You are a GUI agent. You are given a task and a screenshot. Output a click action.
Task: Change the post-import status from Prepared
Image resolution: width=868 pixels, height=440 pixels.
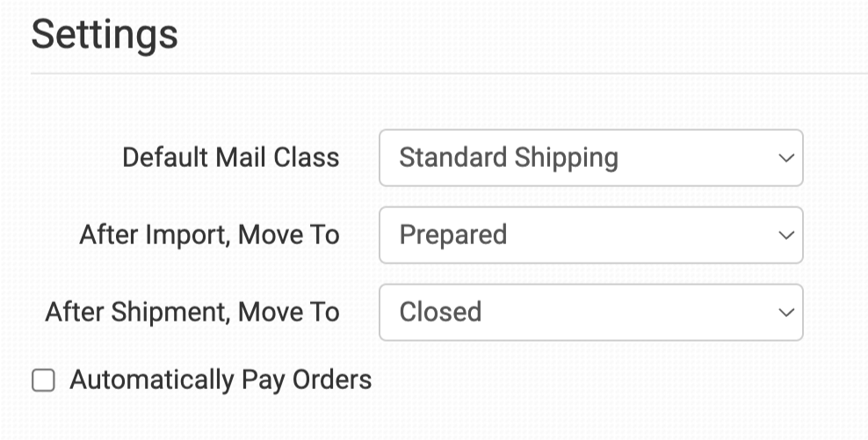[x=590, y=235]
